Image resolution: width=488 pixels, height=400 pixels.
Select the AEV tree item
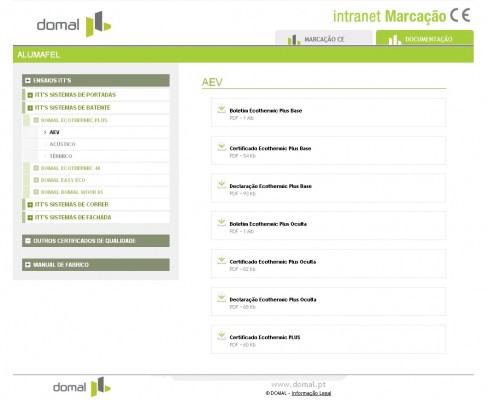[54, 132]
